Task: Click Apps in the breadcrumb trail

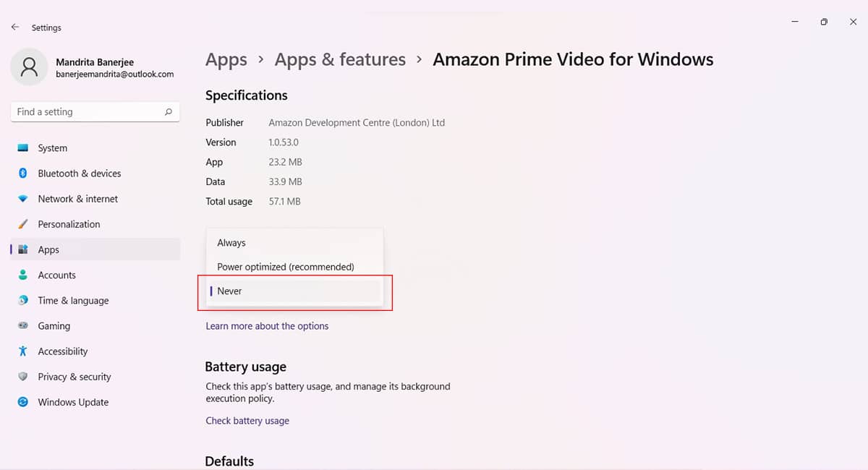Action: (x=226, y=59)
